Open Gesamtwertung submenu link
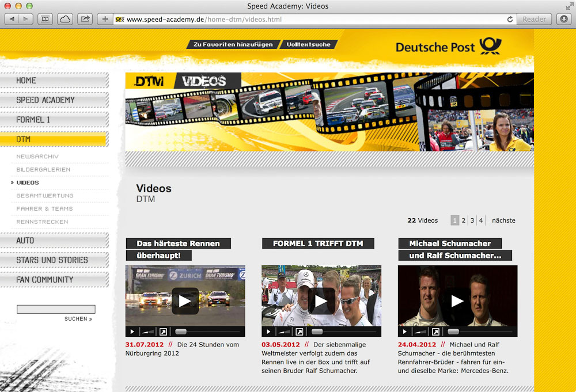 45,196
